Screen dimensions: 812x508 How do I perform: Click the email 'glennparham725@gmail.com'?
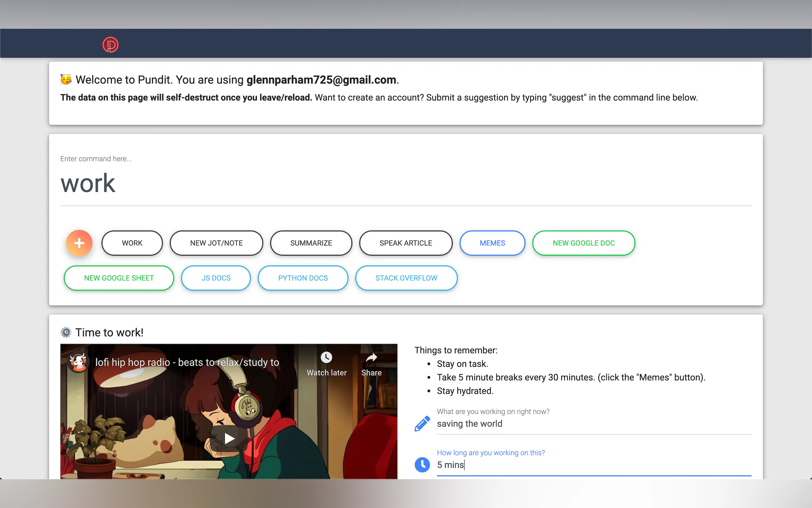coord(321,80)
